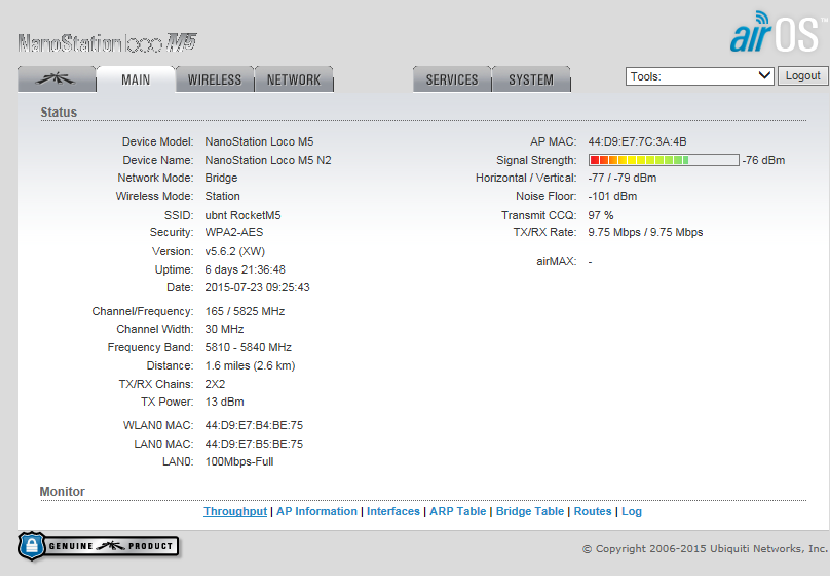Select the AP MAC value 44:D9:E7:7C:3A:4B
Image resolution: width=830 pixels, height=576 pixels.
pos(637,142)
